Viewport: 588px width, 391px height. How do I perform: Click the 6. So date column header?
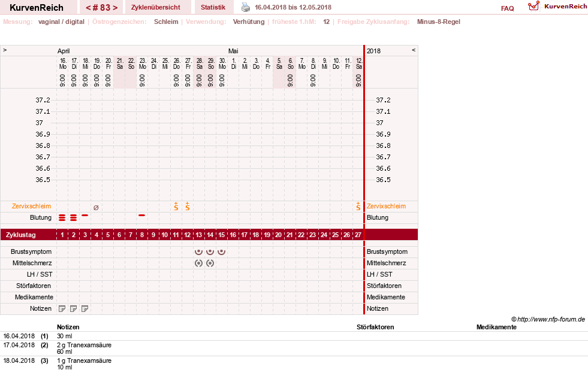[x=290, y=63]
